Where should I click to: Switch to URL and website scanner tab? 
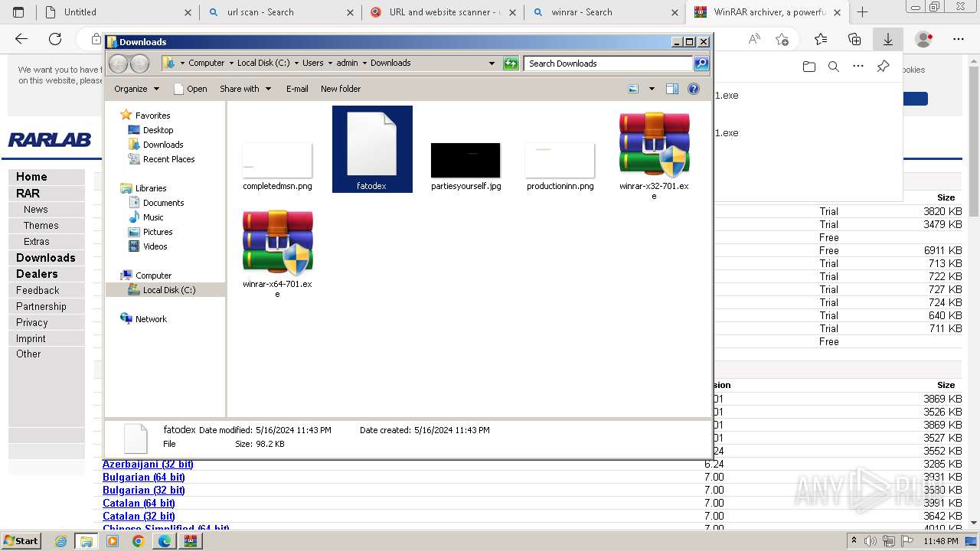click(x=443, y=12)
